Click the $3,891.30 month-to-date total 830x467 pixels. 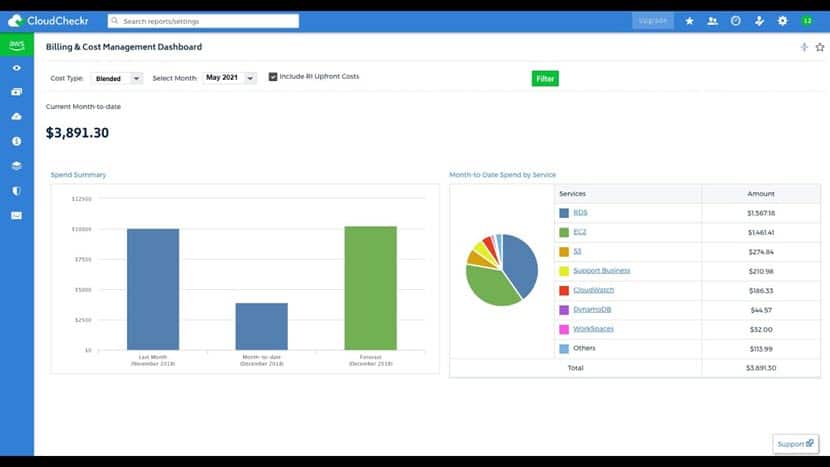point(77,133)
